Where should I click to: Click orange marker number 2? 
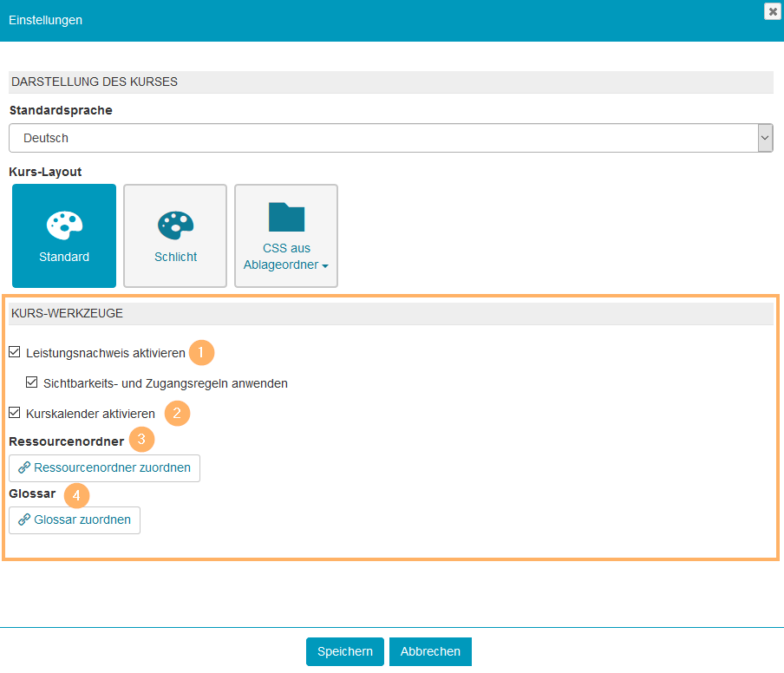point(177,414)
